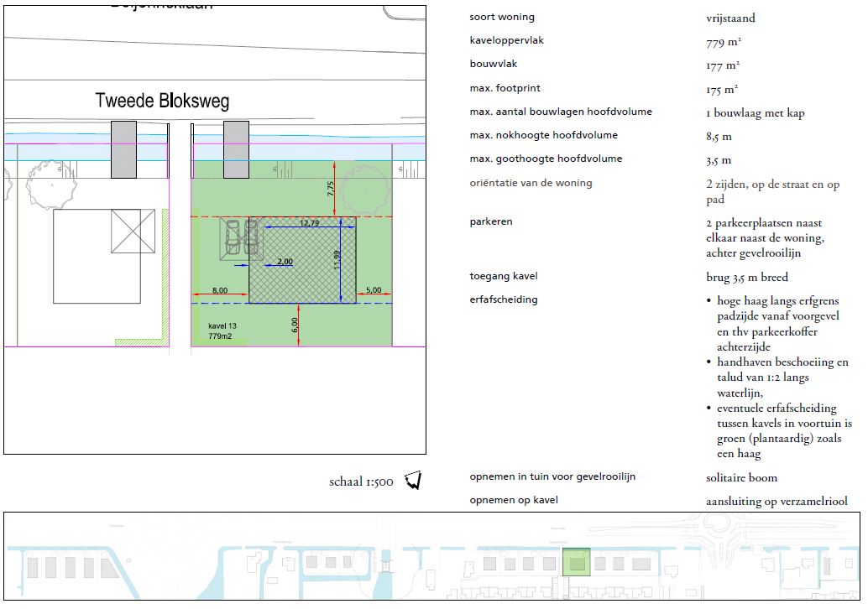This screenshot has width=868, height=609.
Task: Click the highlighted green plot in overview map
Action: click(x=576, y=563)
